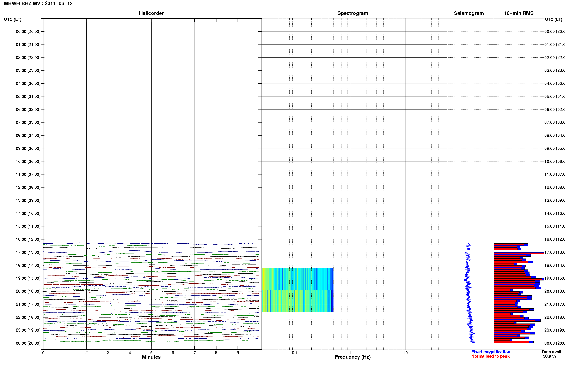The height and width of the screenshot is (368, 588).
Task: Click the left '12:00 (08:00)' time label
Action: pyautogui.click(x=28, y=187)
